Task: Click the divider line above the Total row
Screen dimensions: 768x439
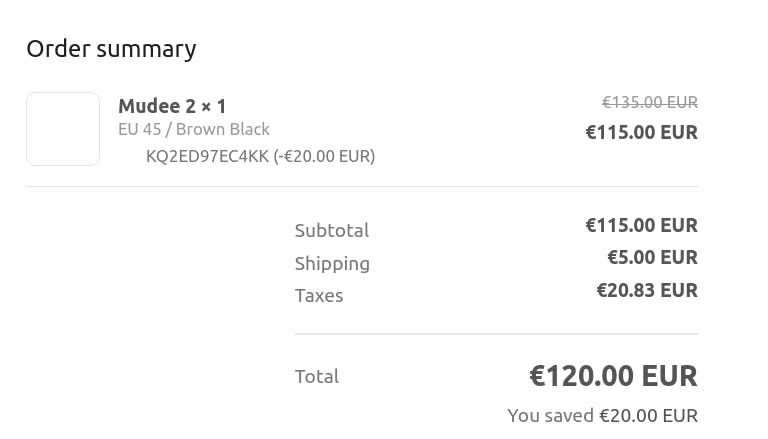Action: (x=496, y=334)
